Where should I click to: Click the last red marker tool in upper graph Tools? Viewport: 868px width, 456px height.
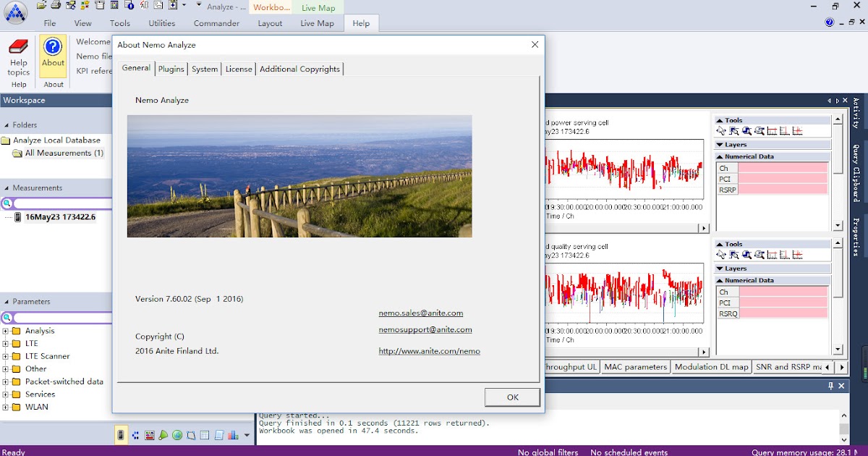coord(797,131)
